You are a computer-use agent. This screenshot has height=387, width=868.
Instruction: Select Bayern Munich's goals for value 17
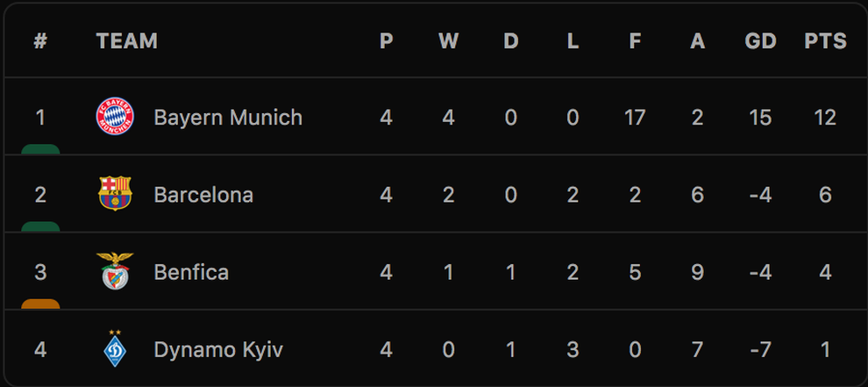(635, 118)
